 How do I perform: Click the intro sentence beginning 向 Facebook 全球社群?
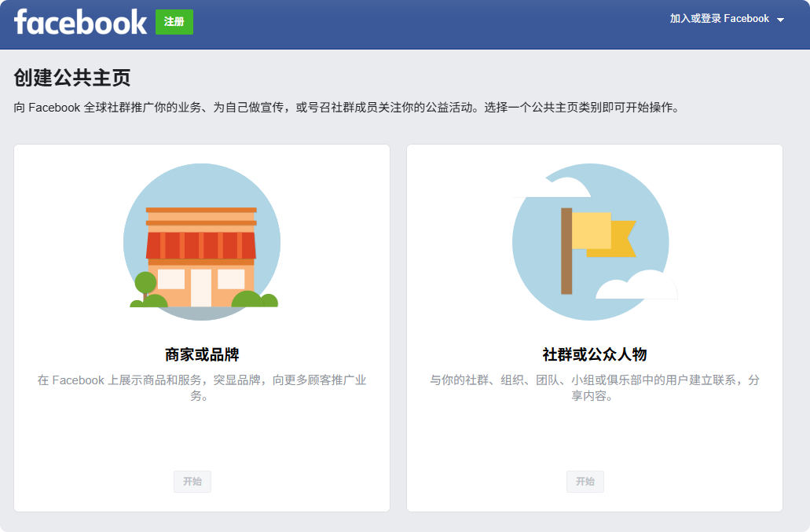[346, 108]
